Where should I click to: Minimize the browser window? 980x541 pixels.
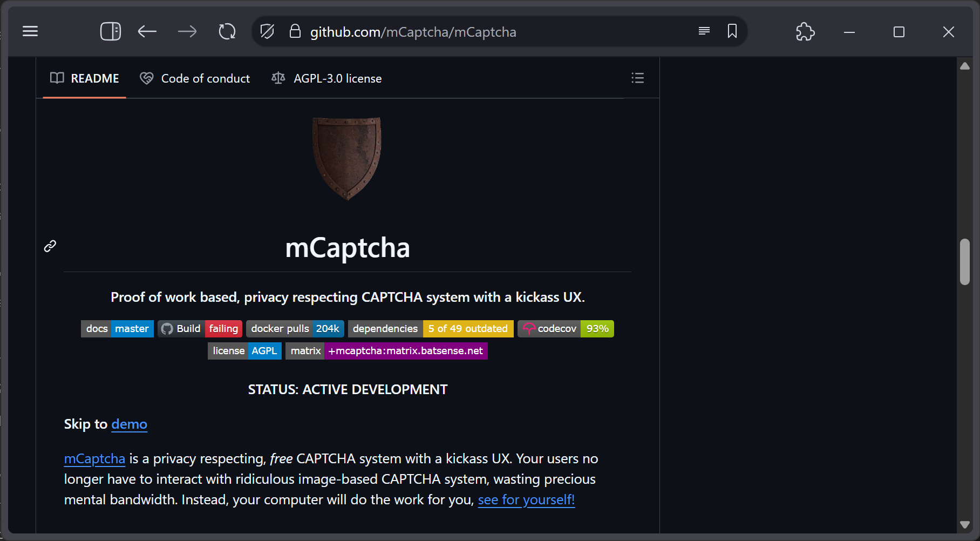point(849,32)
